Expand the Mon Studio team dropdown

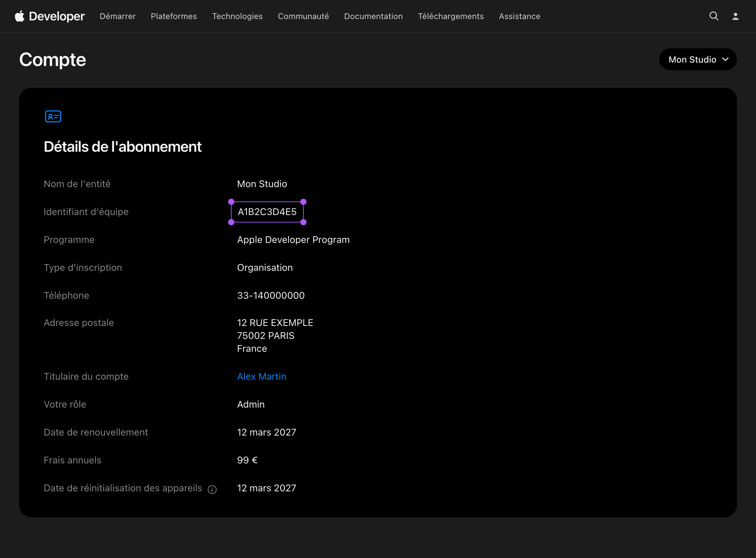(698, 60)
